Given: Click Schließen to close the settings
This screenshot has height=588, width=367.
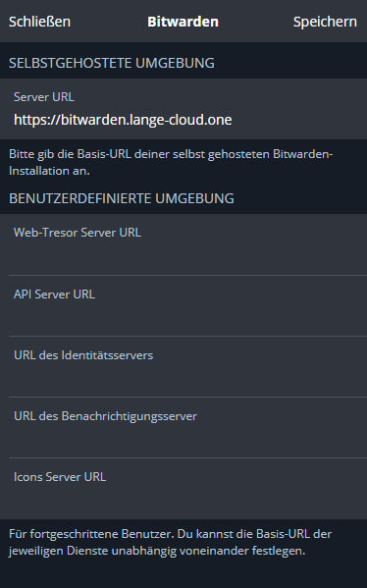Looking at the screenshot, I should click(39, 22).
